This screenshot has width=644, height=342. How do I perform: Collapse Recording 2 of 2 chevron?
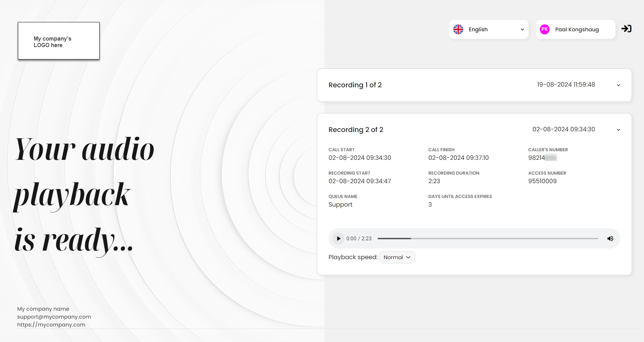tap(618, 130)
